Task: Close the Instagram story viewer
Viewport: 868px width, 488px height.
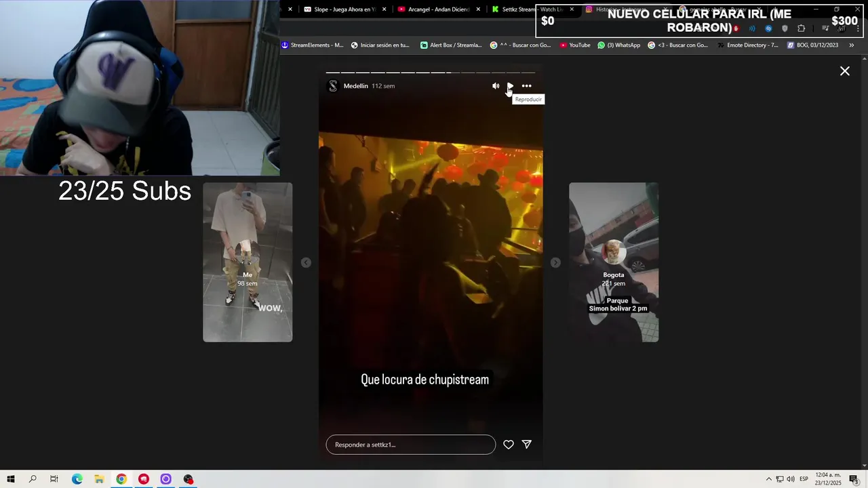Action: (845, 70)
